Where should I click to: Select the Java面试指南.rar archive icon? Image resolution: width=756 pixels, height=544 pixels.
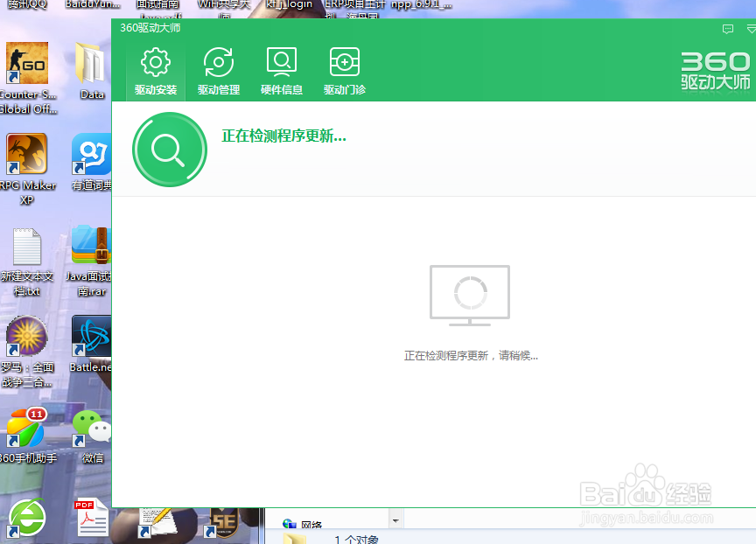point(89,261)
